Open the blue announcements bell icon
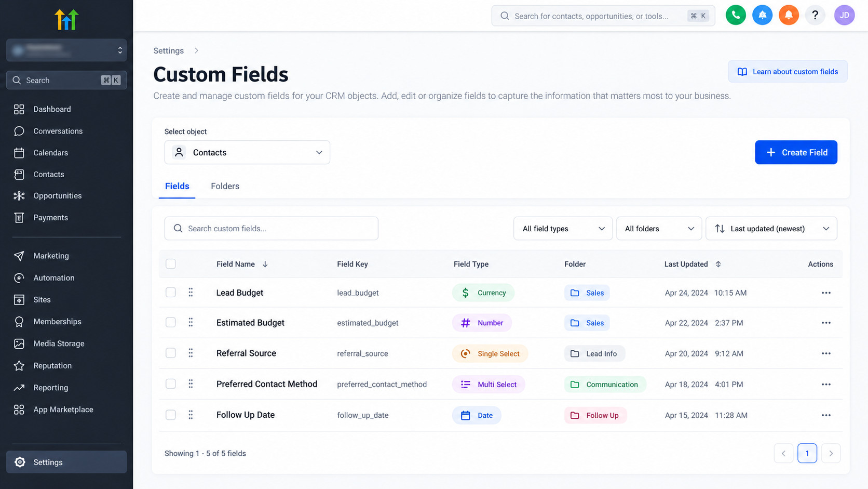This screenshot has width=868, height=489. point(762,15)
